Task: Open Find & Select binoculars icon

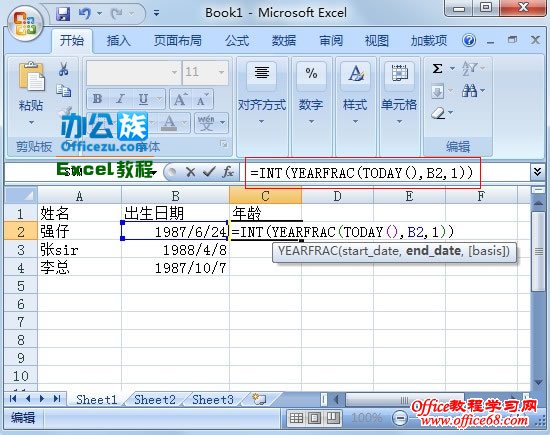Action: tap(469, 91)
